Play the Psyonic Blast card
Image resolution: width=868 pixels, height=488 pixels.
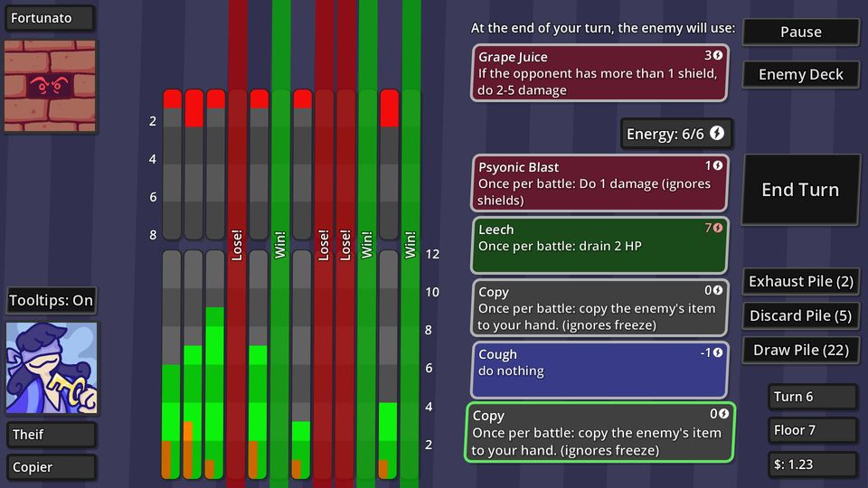click(599, 184)
